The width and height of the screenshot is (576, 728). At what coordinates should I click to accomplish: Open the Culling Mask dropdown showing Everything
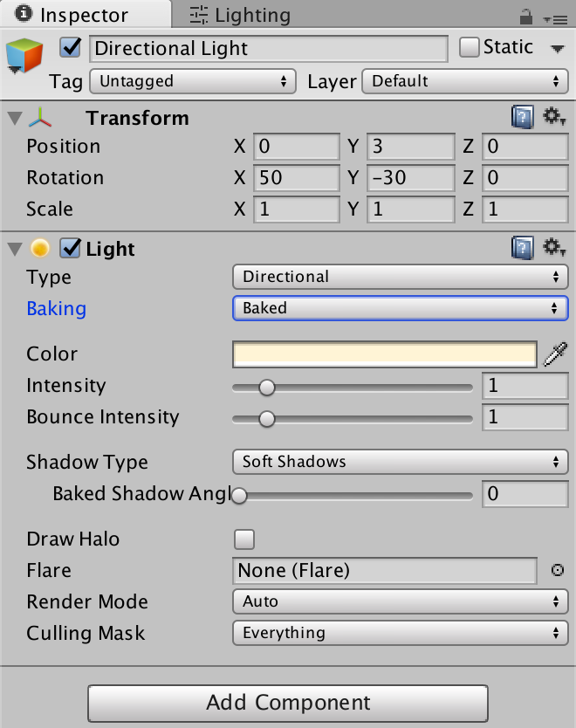[400, 633]
